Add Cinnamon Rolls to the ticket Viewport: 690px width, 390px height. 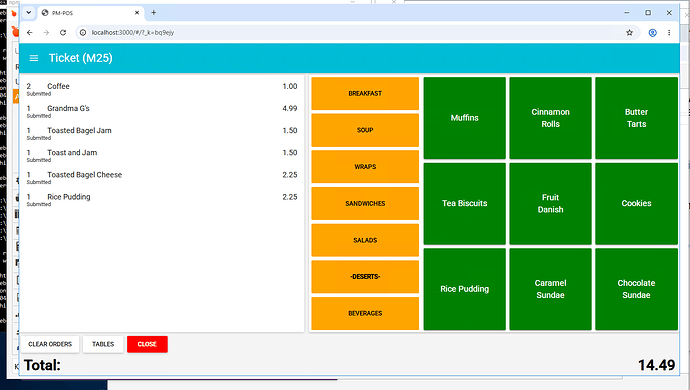coord(550,118)
